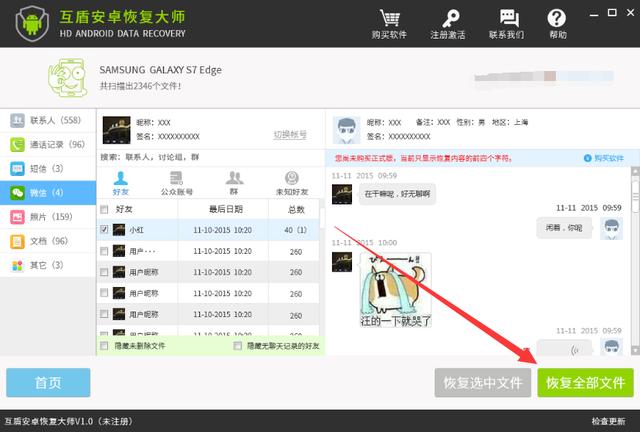Toggle the select-all 好友 header checkbox

pos(104,209)
